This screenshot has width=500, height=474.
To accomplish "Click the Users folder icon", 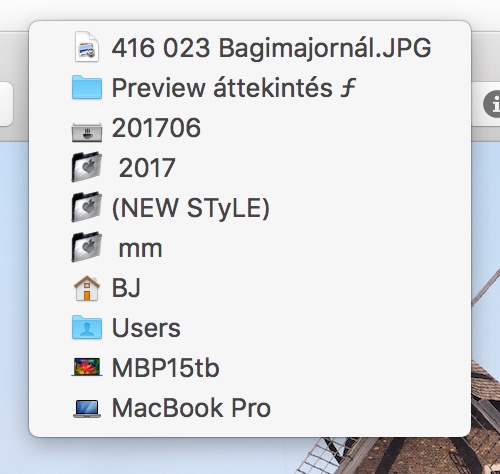I will click(x=87, y=327).
